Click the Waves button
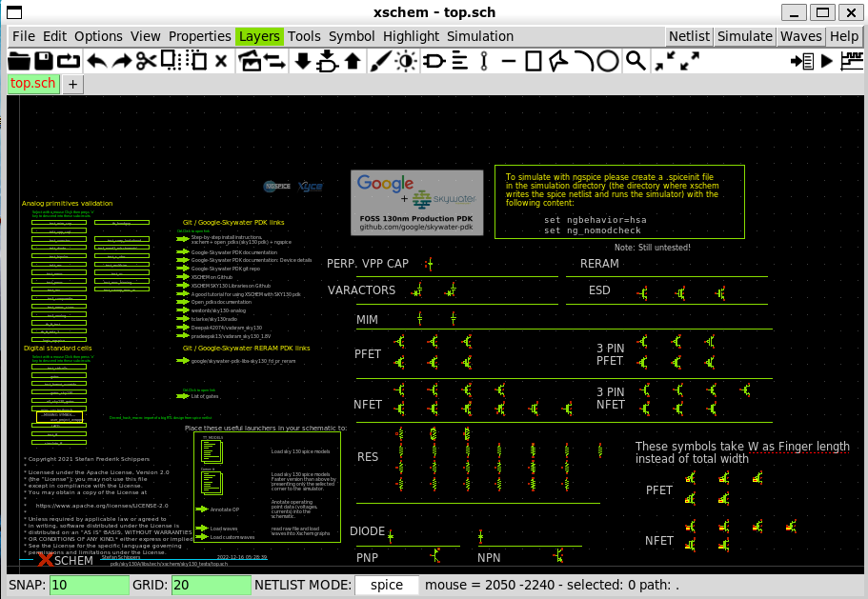 tap(800, 36)
